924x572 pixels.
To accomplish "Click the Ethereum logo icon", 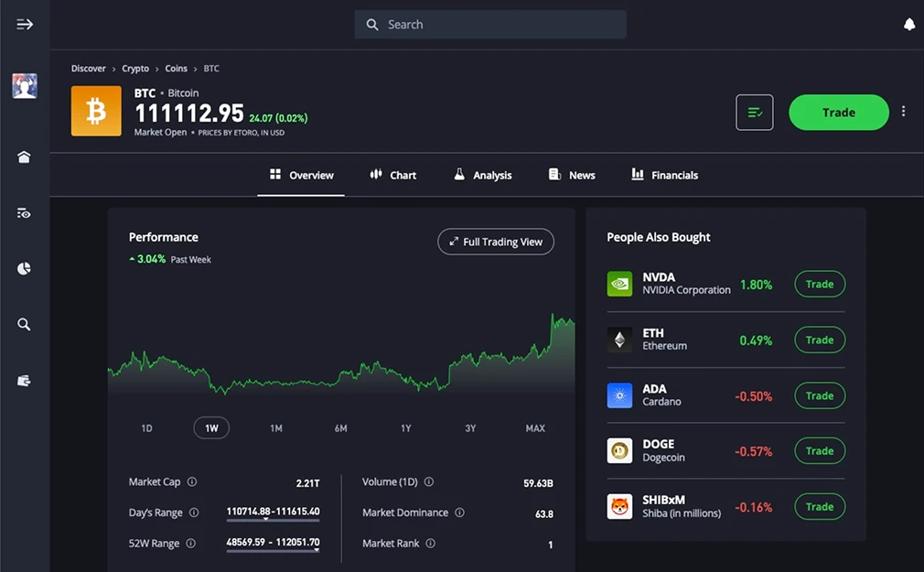I will click(x=620, y=340).
